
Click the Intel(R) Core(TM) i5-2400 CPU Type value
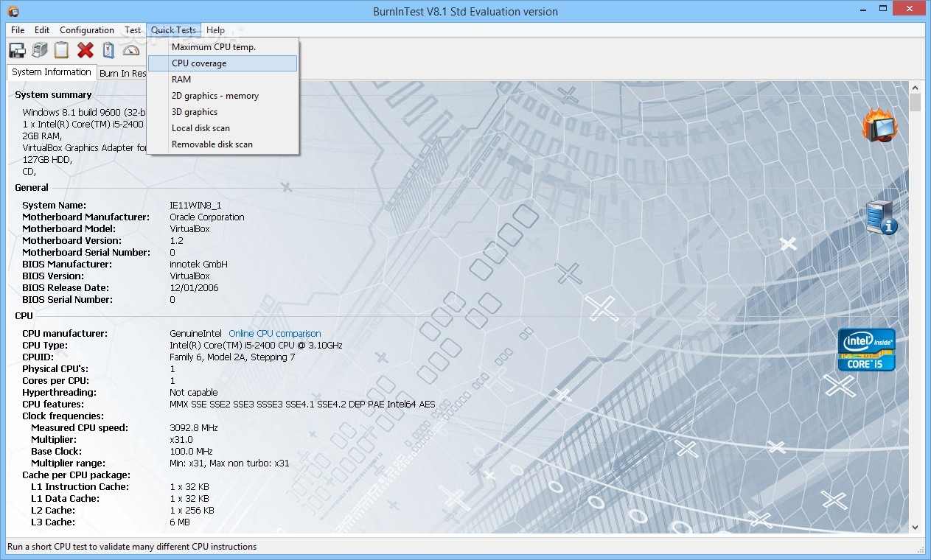[x=256, y=346]
